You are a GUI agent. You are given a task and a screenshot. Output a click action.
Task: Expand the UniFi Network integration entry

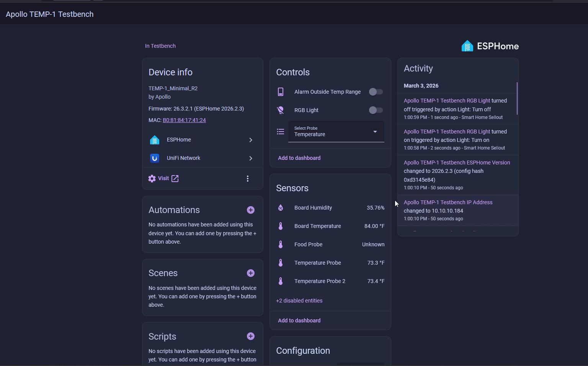pyautogui.click(x=202, y=158)
